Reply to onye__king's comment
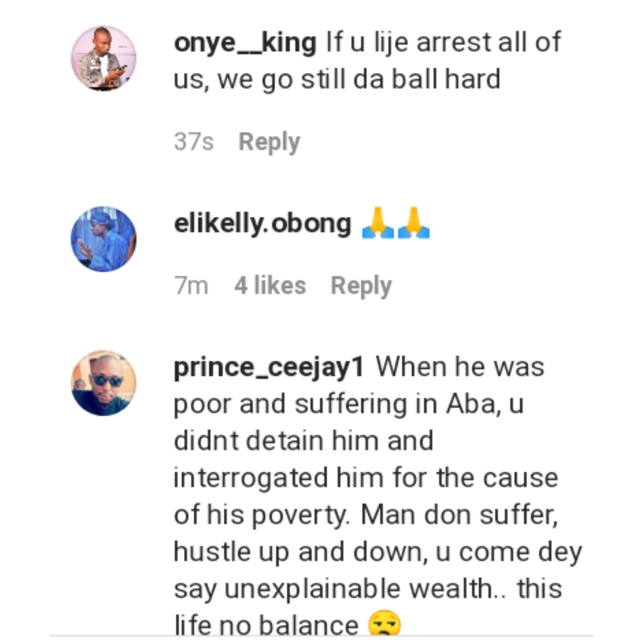Viewport: 644px width, 644px height. 269,142
